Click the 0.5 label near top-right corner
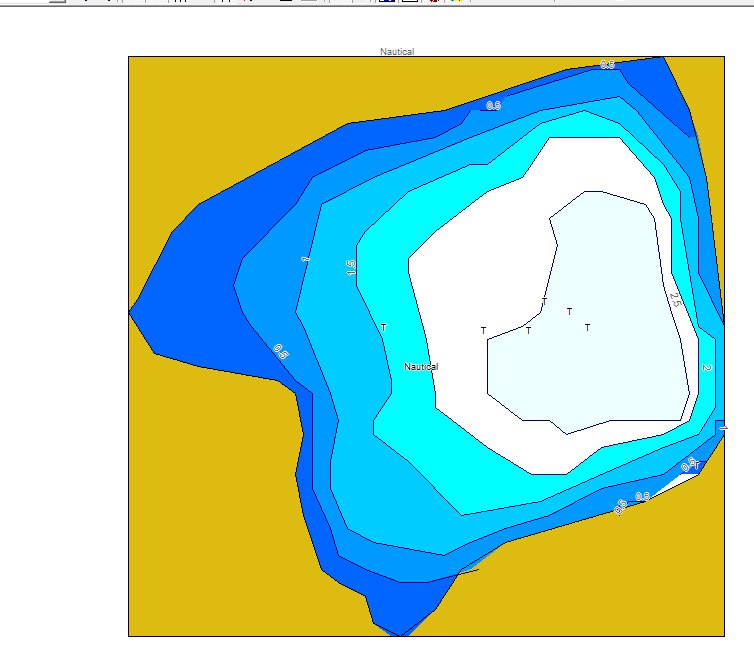754x653 pixels. 607,65
